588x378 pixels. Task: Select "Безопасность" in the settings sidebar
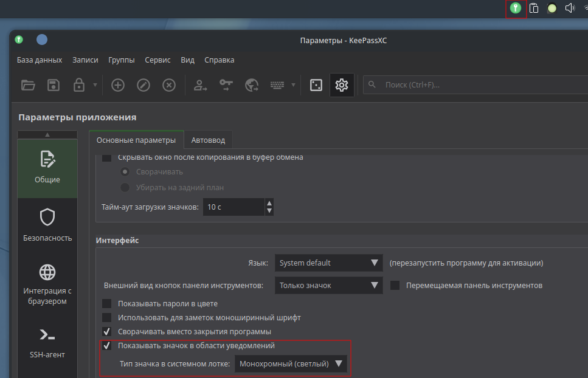point(47,224)
